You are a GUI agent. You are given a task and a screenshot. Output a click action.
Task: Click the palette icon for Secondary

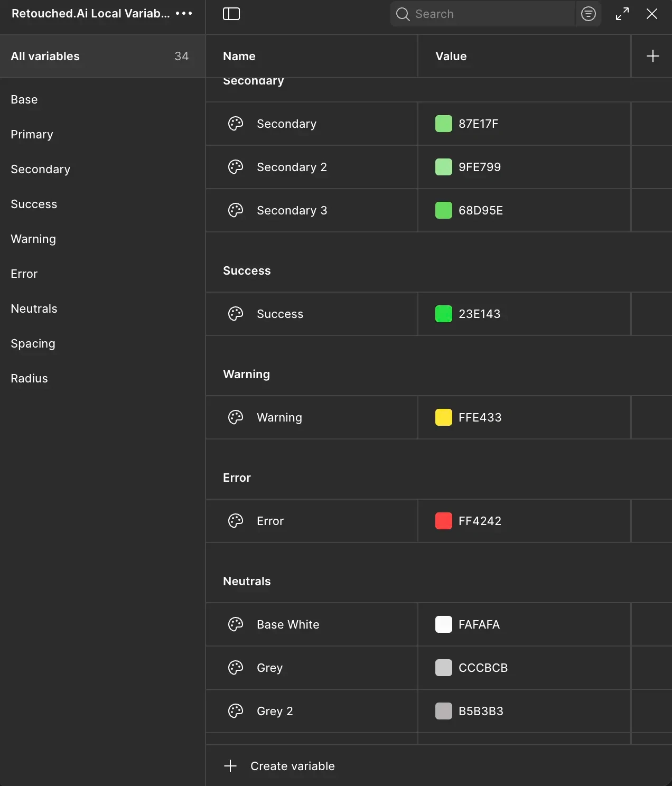coord(236,124)
